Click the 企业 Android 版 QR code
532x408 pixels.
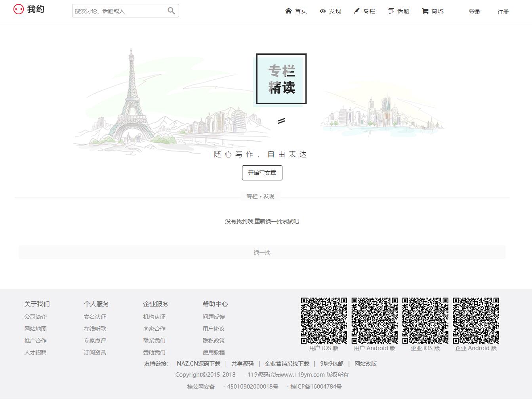coord(476,320)
